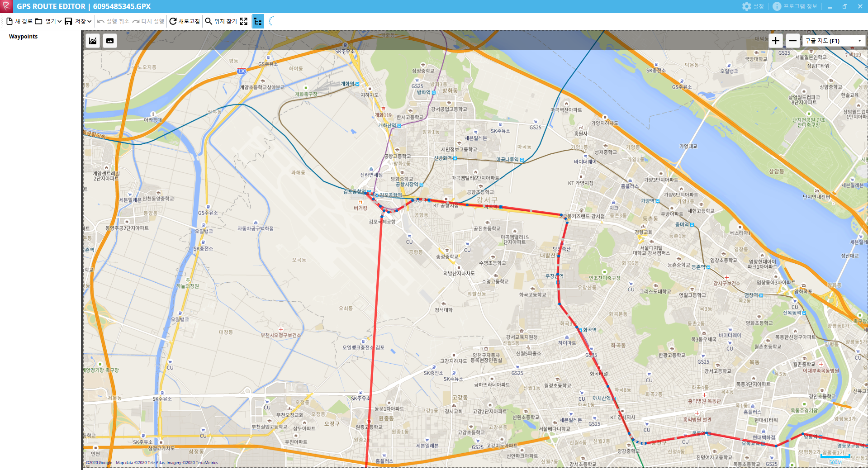Expand the 저장 dropdown arrow
Image resolution: width=868 pixels, height=470 pixels.
89,21
